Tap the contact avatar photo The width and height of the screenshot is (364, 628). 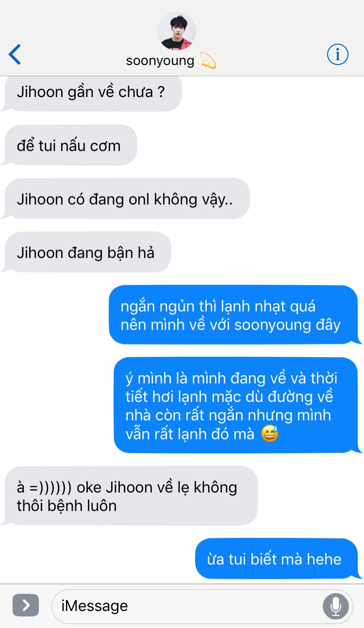point(177,31)
